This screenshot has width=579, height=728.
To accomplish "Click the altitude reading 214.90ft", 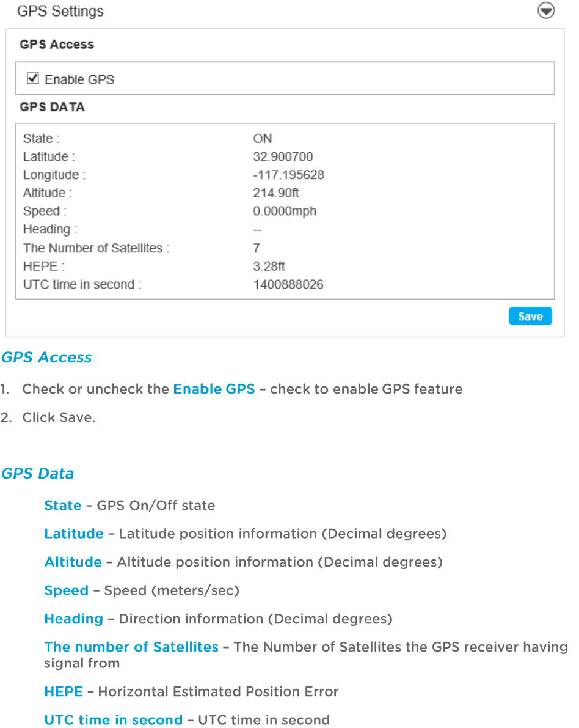I will [276, 193].
